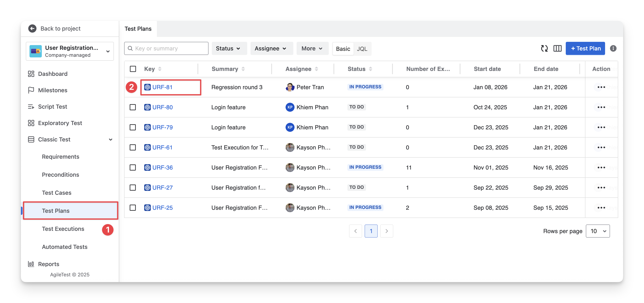Viewport: 644px width, 303px height.
Task: Click the Back to project arrow icon
Action: (x=32, y=28)
